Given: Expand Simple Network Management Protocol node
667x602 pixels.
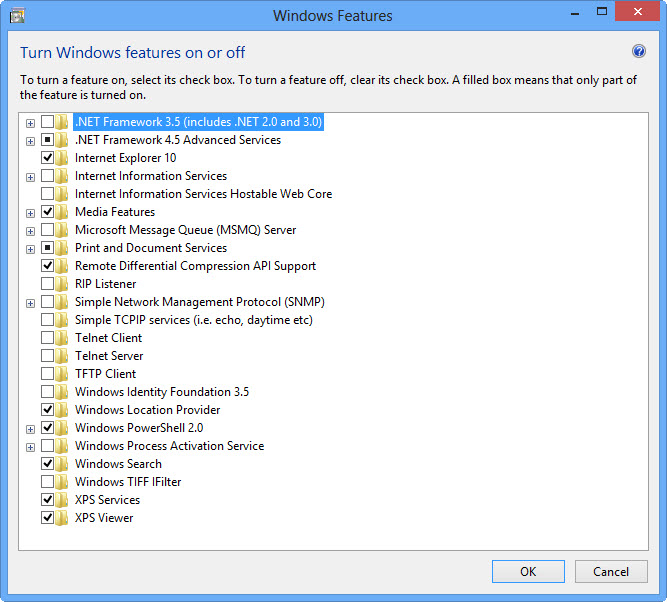Looking at the screenshot, I should tap(30, 303).
